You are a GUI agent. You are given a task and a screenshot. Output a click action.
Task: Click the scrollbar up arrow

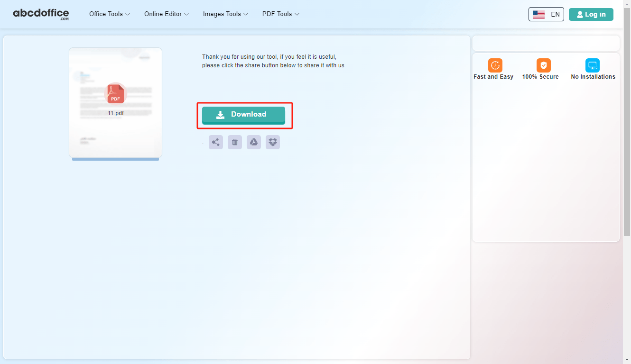[627, 3]
